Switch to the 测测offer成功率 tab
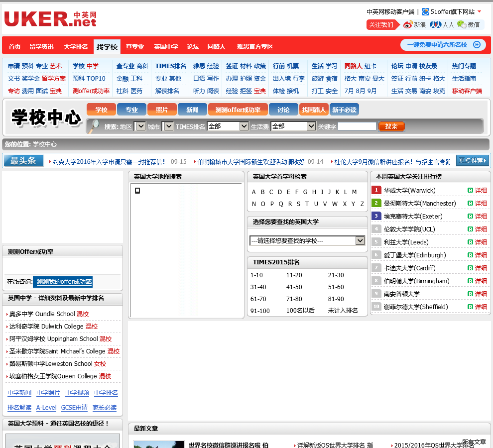The height and width of the screenshot is (448, 493). click(238, 110)
